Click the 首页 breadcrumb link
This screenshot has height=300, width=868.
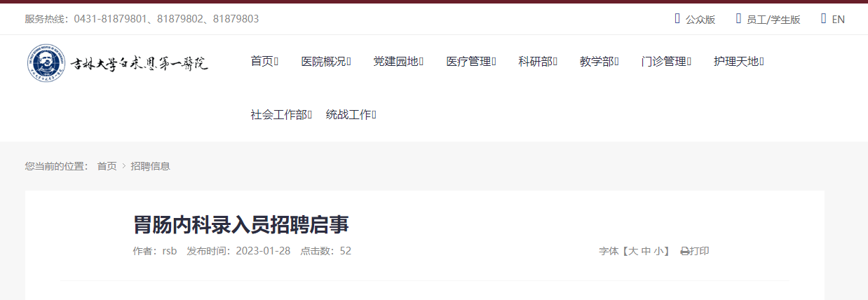tap(107, 166)
